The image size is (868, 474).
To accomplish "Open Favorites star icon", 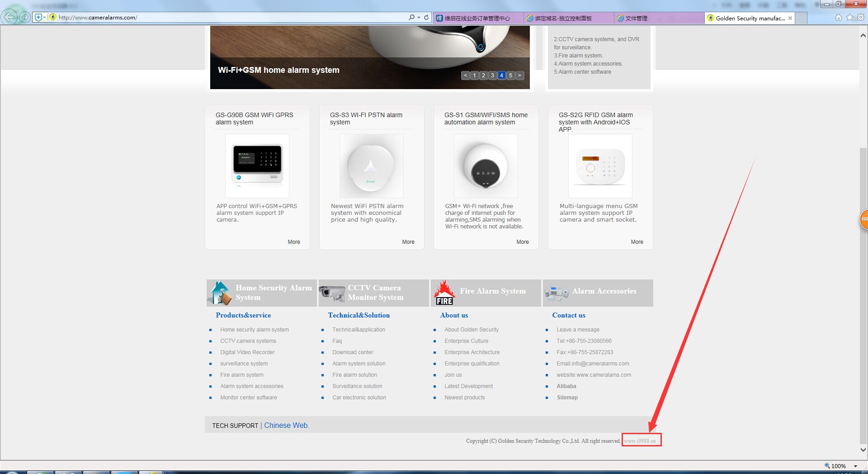I will [x=849, y=17].
